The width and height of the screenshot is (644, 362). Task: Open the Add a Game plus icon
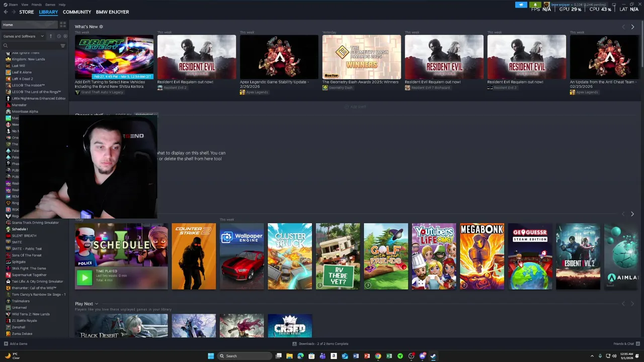click(x=6, y=344)
